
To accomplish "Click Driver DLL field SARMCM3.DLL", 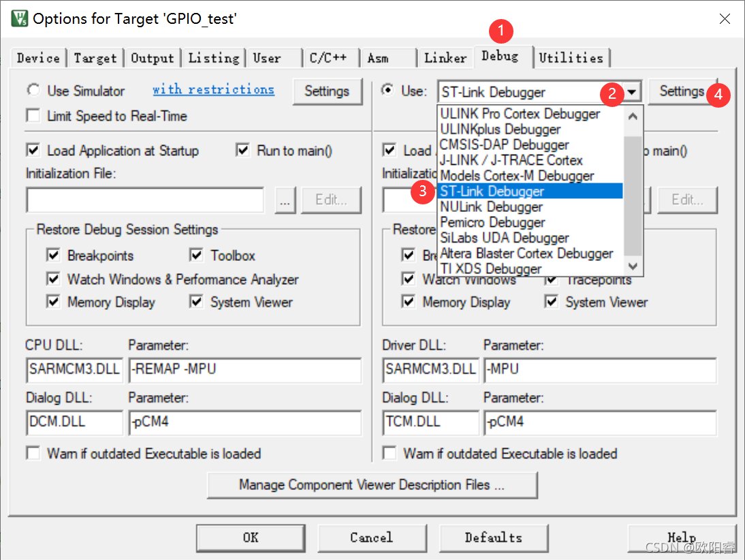I will (x=431, y=370).
